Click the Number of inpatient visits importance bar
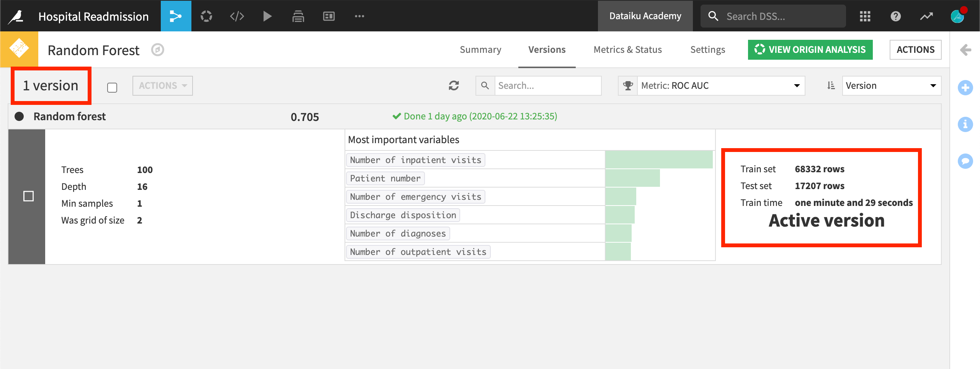980x369 pixels. pos(658,160)
